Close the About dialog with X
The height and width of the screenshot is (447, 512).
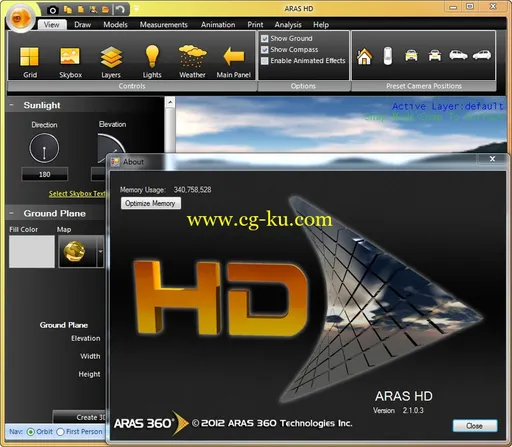tap(492, 159)
